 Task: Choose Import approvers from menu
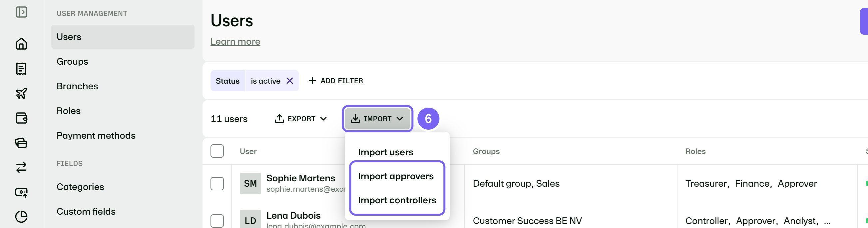pos(396,176)
